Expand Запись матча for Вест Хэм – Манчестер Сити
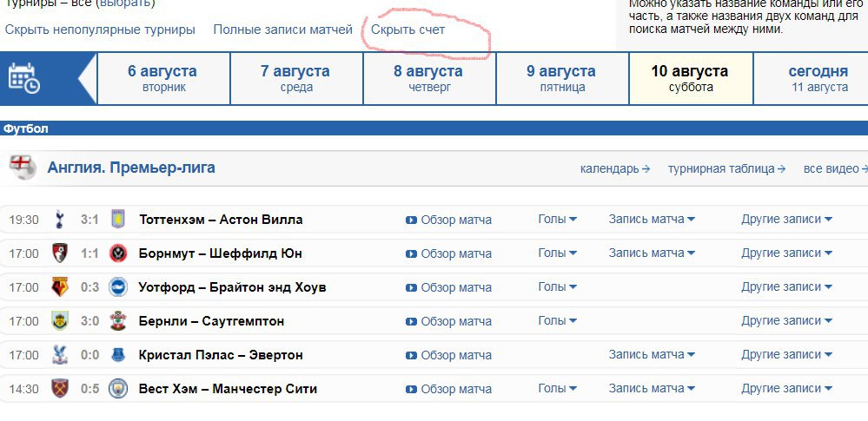 point(652,388)
